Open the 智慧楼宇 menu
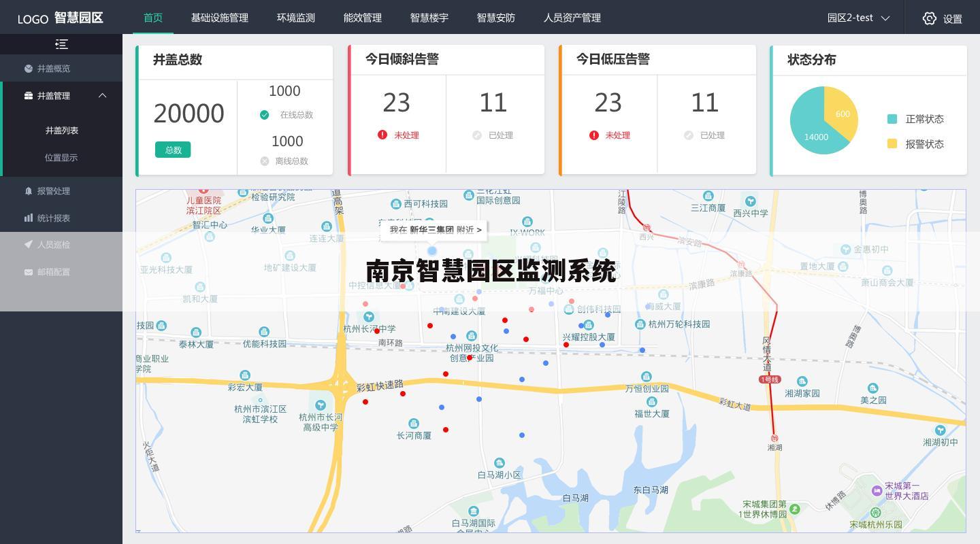The height and width of the screenshot is (544, 980). click(x=429, y=18)
